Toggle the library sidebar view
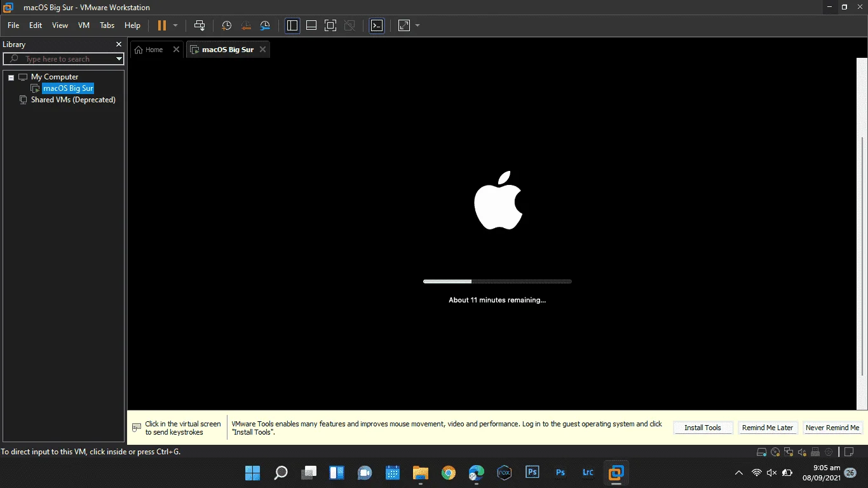Image resolution: width=868 pixels, height=488 pixels. (x=292, y=25)
